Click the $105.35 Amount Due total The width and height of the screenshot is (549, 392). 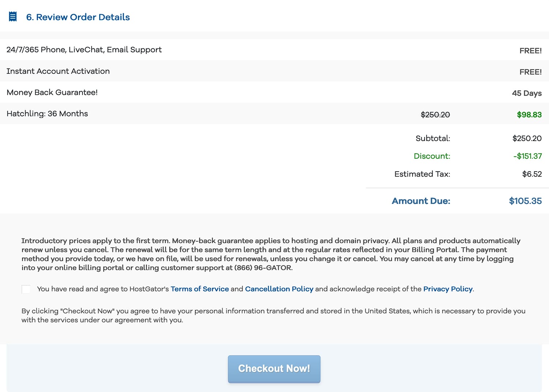525,201
